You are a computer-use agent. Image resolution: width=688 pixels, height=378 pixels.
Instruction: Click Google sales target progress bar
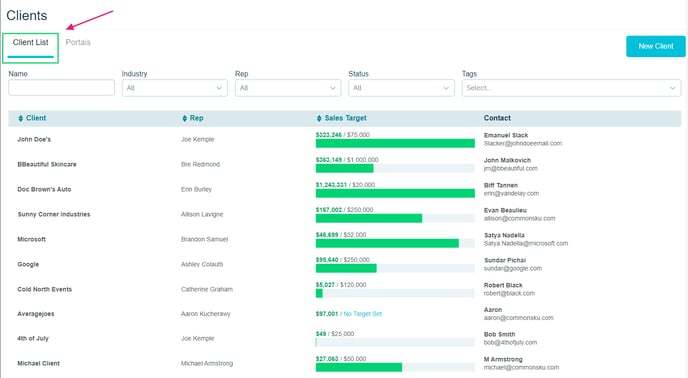coord(395,268)
